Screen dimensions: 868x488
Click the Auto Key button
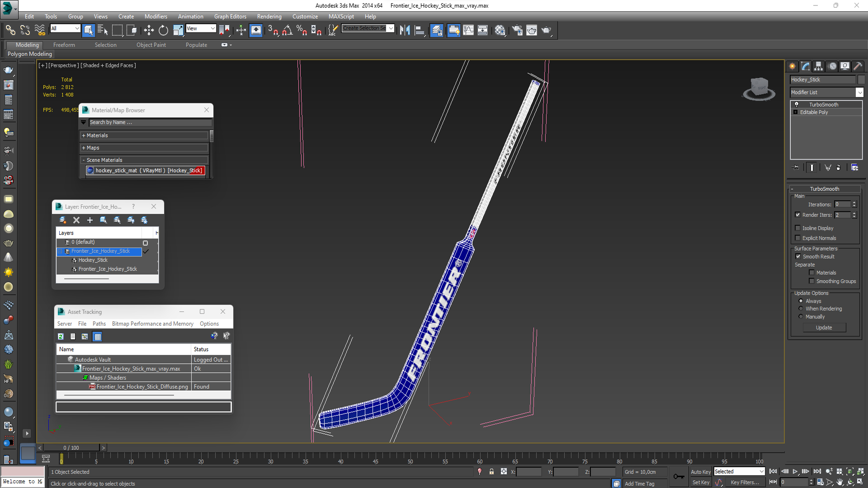pos(700,471)
